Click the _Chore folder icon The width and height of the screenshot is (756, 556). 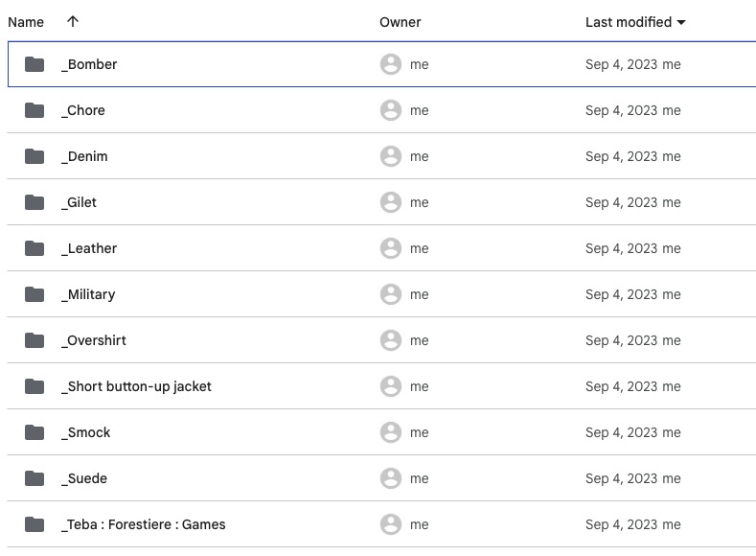pos(34,110)
